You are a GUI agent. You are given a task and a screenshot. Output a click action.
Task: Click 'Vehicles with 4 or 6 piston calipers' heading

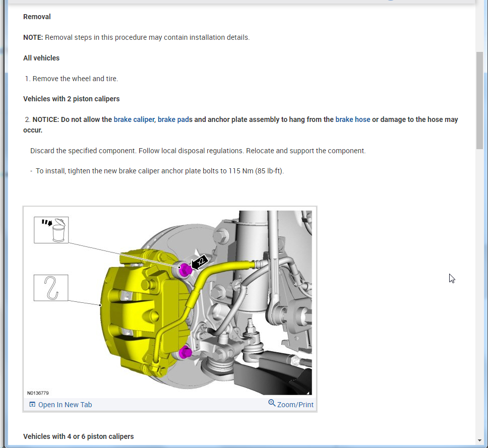pyautogui.click(x=79, y=436)
